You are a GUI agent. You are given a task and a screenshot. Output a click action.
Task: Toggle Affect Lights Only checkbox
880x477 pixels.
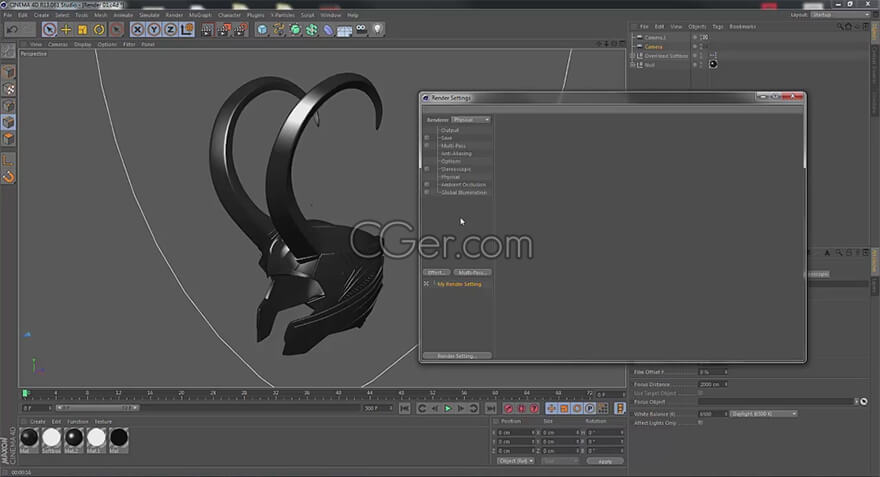pyautogui.click(x=700, y=423)
